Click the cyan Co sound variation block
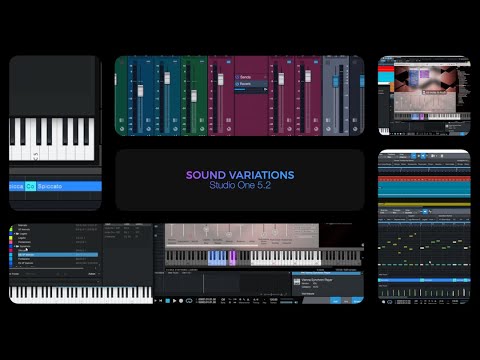480x360 pixels. [x=30, y=186]
